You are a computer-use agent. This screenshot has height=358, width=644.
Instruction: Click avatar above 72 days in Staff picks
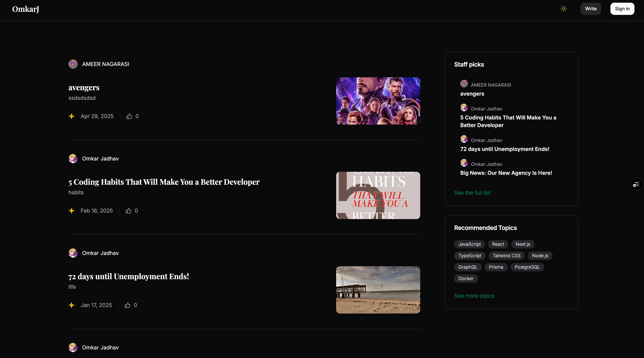coord(464,139)
